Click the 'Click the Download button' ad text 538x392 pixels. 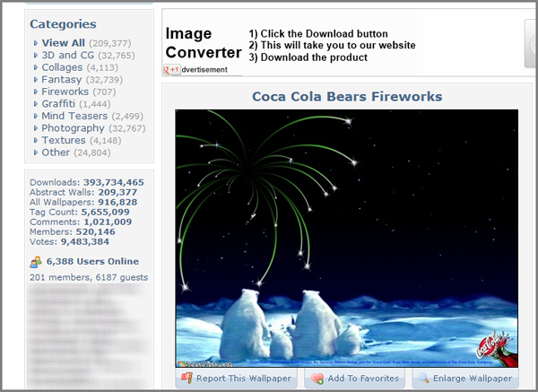tap(318, 34)
